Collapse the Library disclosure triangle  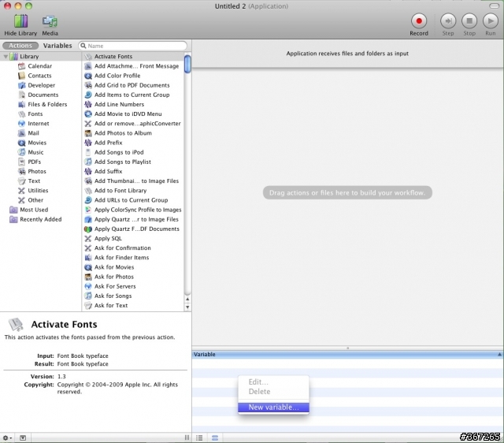tap(6, 57)
